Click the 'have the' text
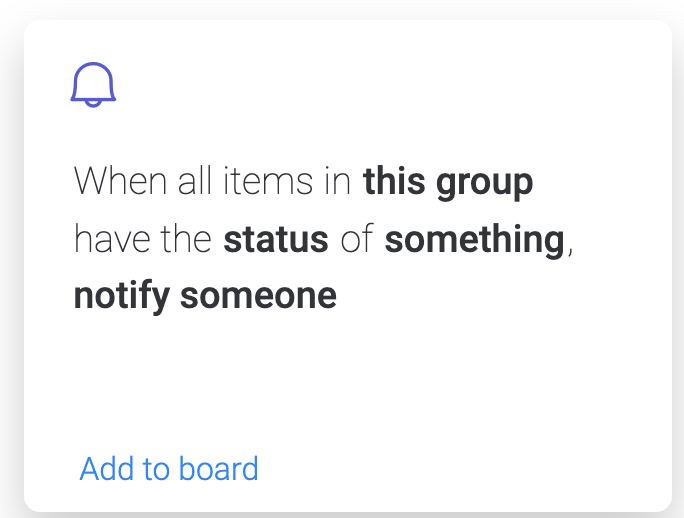The image size is (684, 518). [x=143, y=239]
